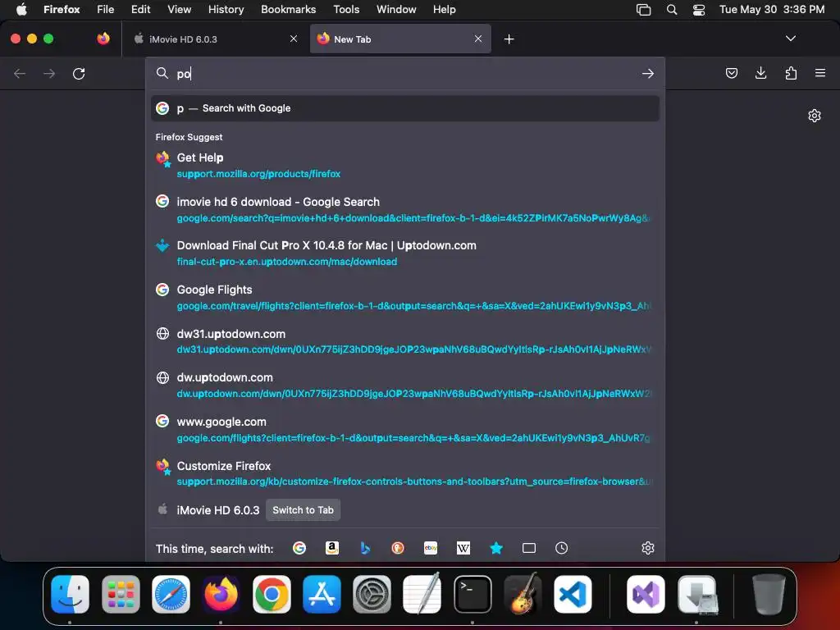The width and height of the screenshot is (840, 630).
Task: Search with Amazon engine icon
Action: tap(332, 548)
